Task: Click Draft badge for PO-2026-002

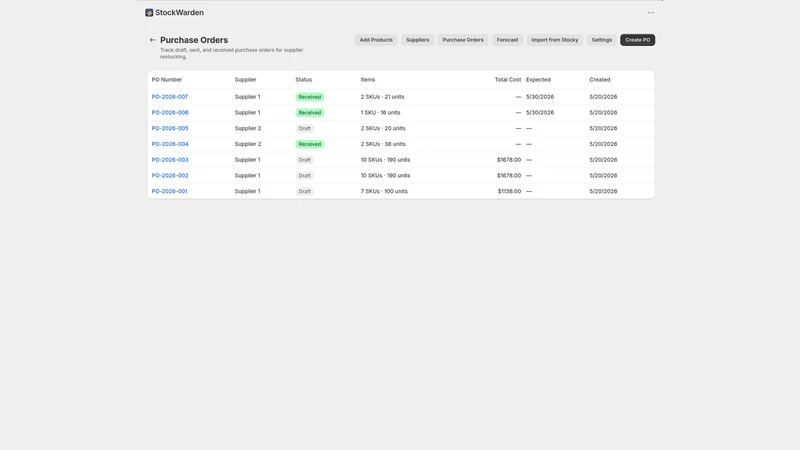Action: 305,176
